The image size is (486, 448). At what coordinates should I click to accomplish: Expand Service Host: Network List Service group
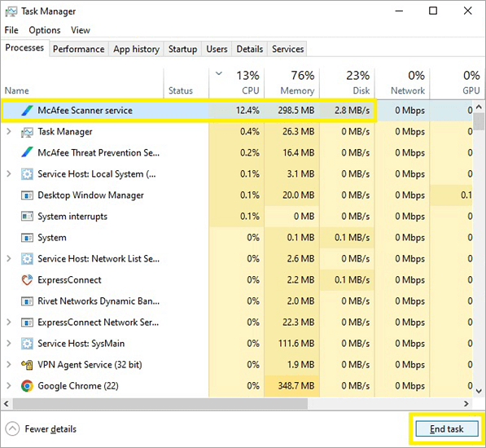click(x=9, y=258)
